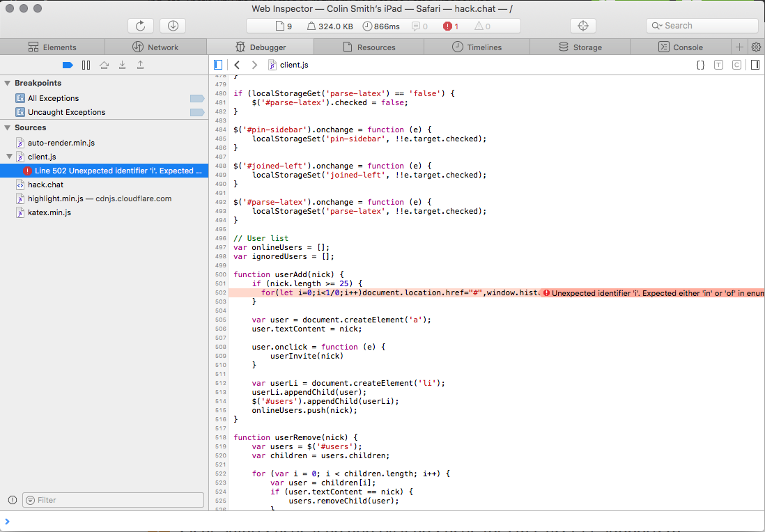This screenshot has height=532, width=765.
Task: Collapse the Sources section
Action: (8, 127)
